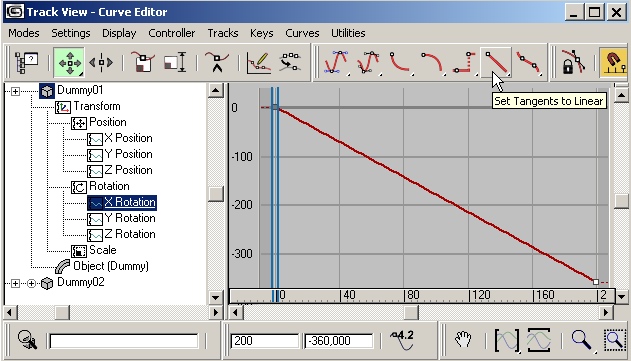Select the Z Position track
This screenshot has width=631, height=361.
click(128, 170)
